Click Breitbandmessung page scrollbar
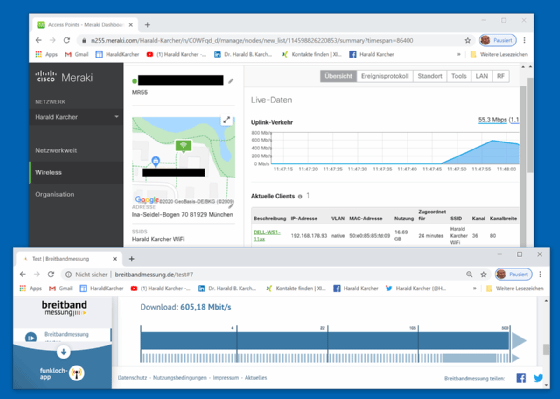560x399 pixels. point(546,349)
